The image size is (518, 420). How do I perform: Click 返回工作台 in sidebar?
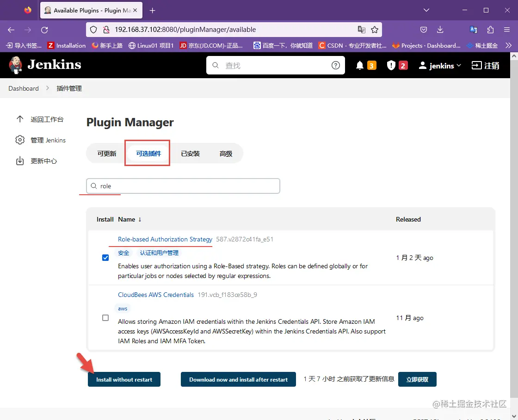40,119
